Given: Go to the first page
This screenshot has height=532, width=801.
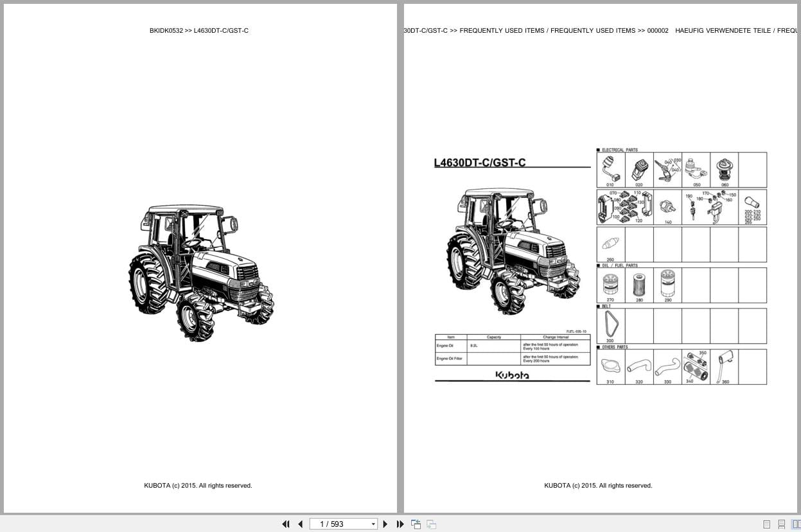Looking at the screenshot, I should pos(286,524).
